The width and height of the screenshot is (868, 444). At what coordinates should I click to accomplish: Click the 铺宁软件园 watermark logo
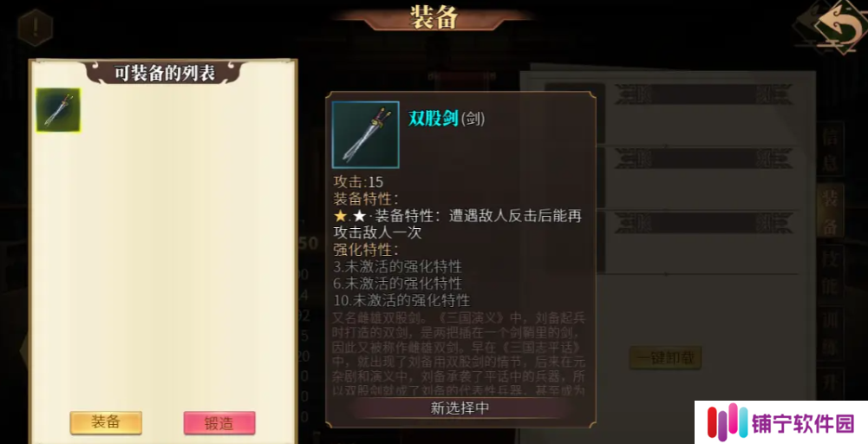tap(781, 422)
